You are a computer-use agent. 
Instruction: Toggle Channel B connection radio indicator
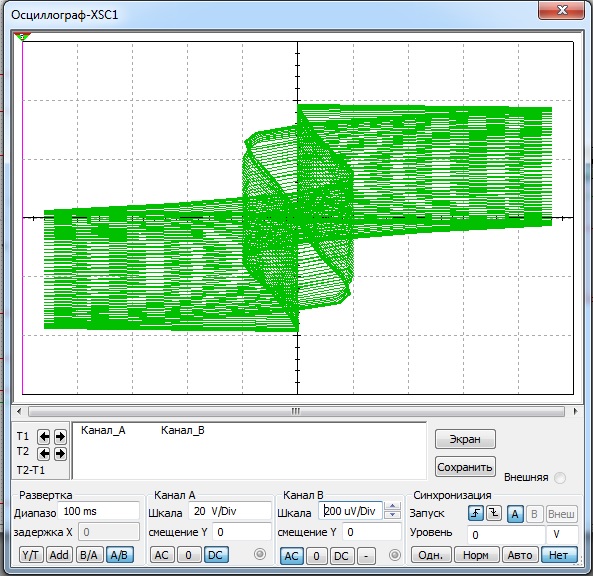pos(394,555)
